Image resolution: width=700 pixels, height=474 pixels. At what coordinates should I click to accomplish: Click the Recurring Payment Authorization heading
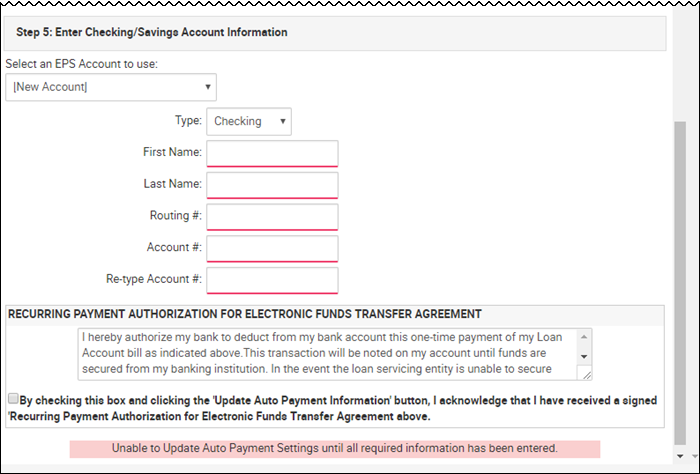pos(245,314)
